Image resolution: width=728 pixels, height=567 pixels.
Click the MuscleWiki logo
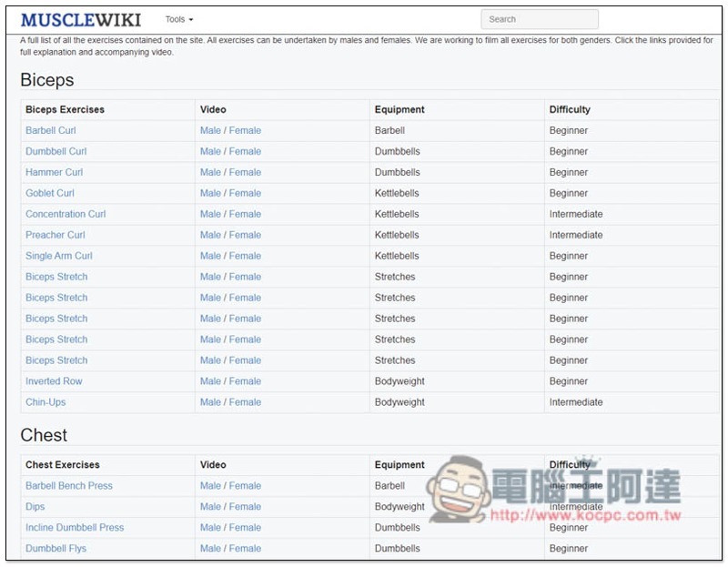[x=80, y=19]
